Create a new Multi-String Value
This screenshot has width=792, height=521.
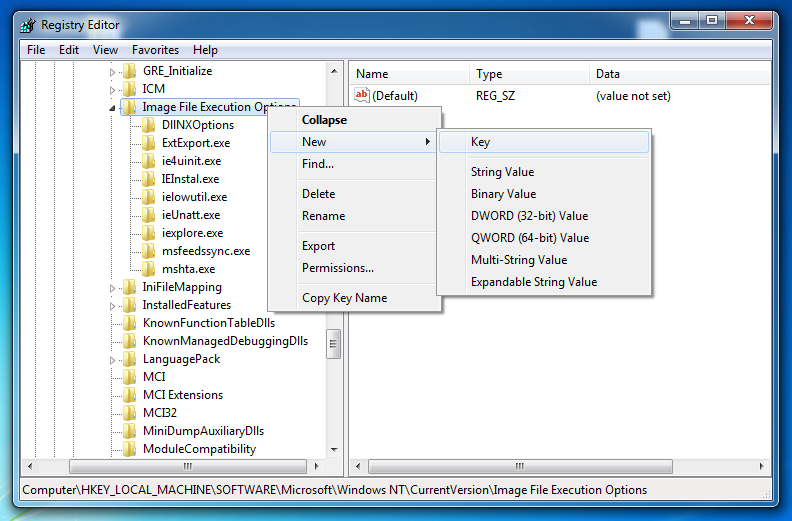pos(544,260)
